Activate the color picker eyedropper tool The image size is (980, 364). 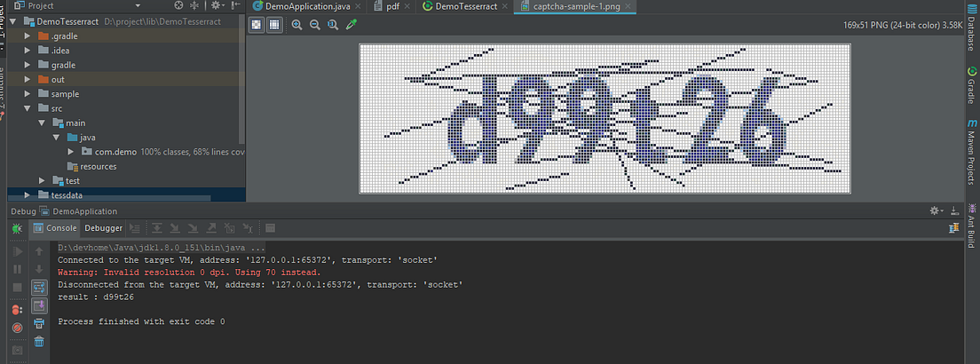pos(352,24)
